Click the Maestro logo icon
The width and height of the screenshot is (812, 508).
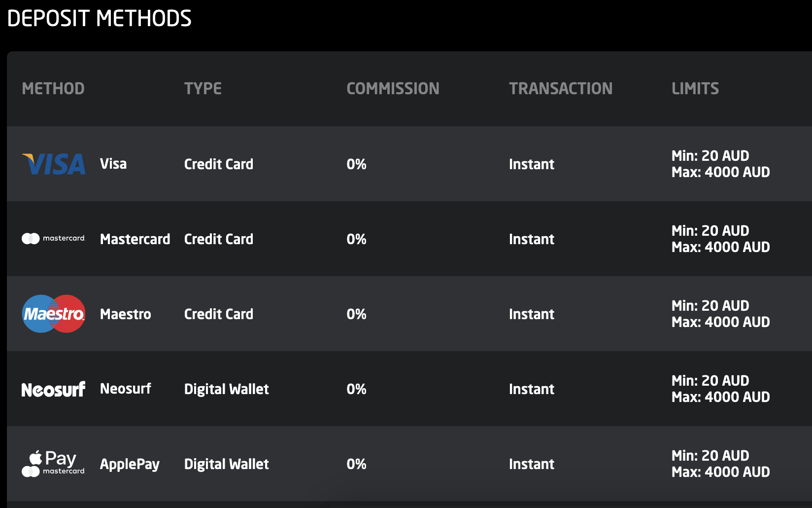[x=53, y=314]
